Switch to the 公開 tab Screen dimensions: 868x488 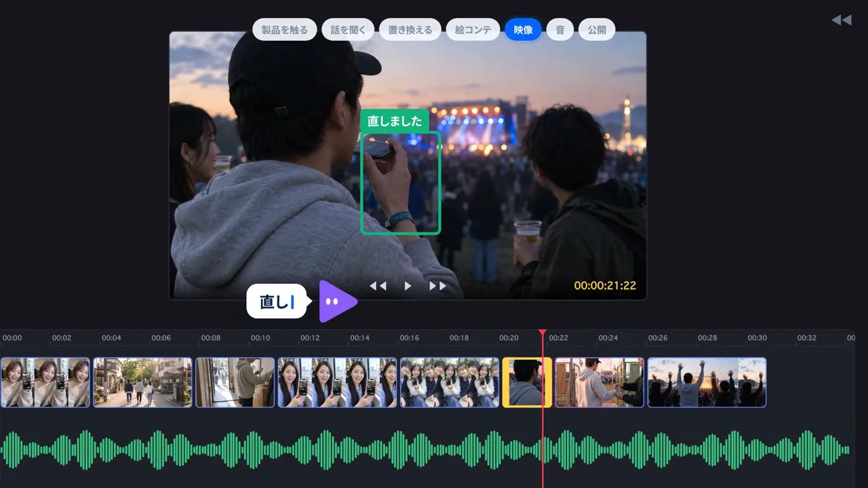tap(597, 30)
